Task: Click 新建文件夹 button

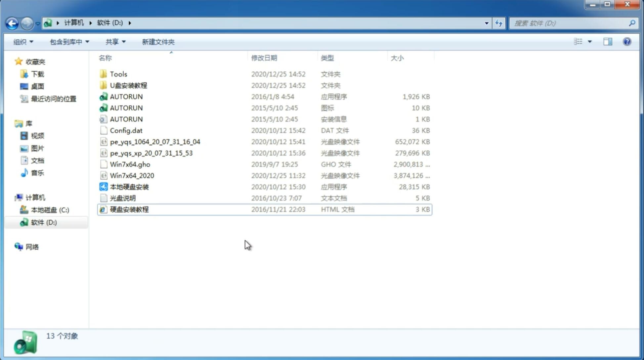Action: pyautogui.click(x=158, y=42)
